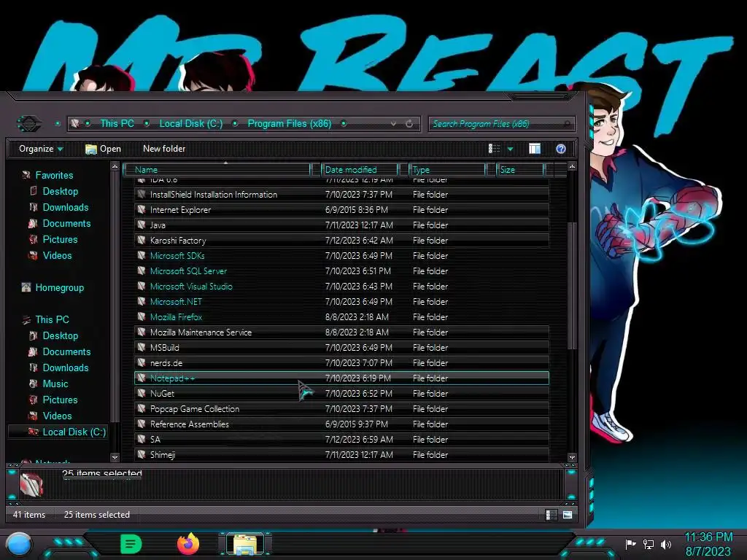747x560 pixels.
Task: Click the Microsoft SDKs folder icon
Action: pyautogui.click(x=142, y=256)
